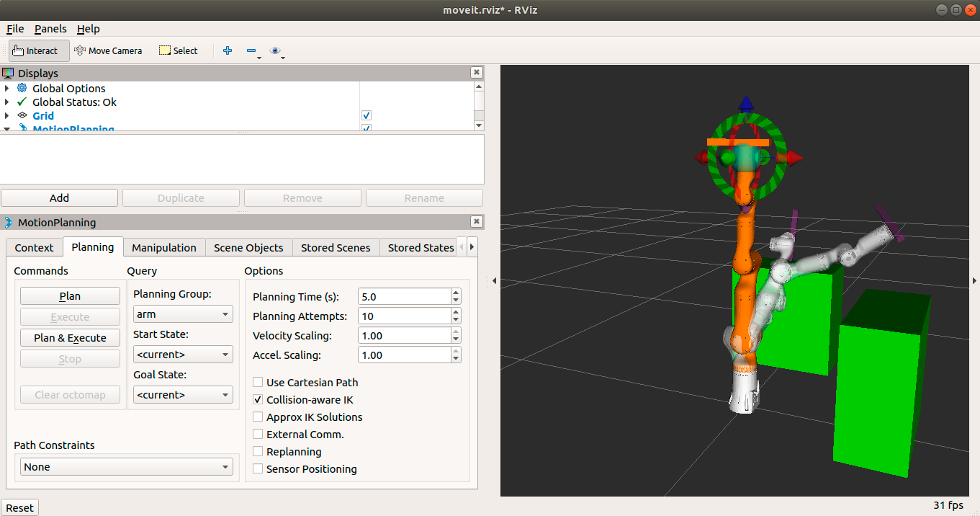Enable Use Cartesian Path

tap(258, 383)
